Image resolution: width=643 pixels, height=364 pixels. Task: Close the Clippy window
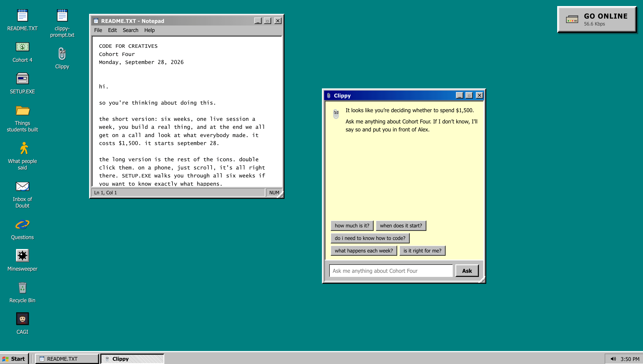click(x=480, y=95)
